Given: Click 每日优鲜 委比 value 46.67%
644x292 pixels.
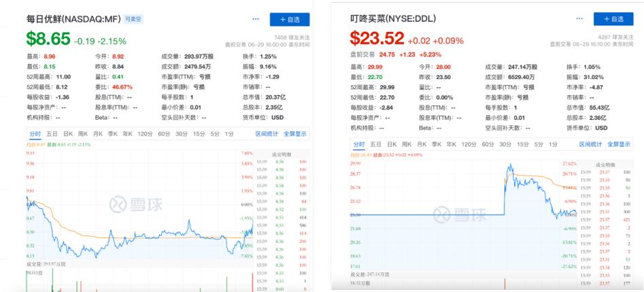Looking at the screenshot, I should point(123,86).
